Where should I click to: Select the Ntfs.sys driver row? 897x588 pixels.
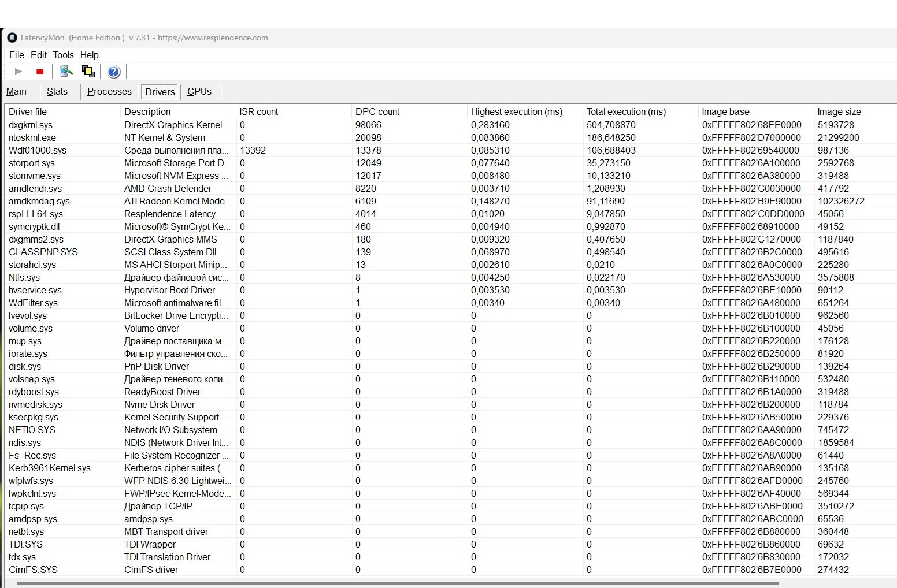point(451,277)
